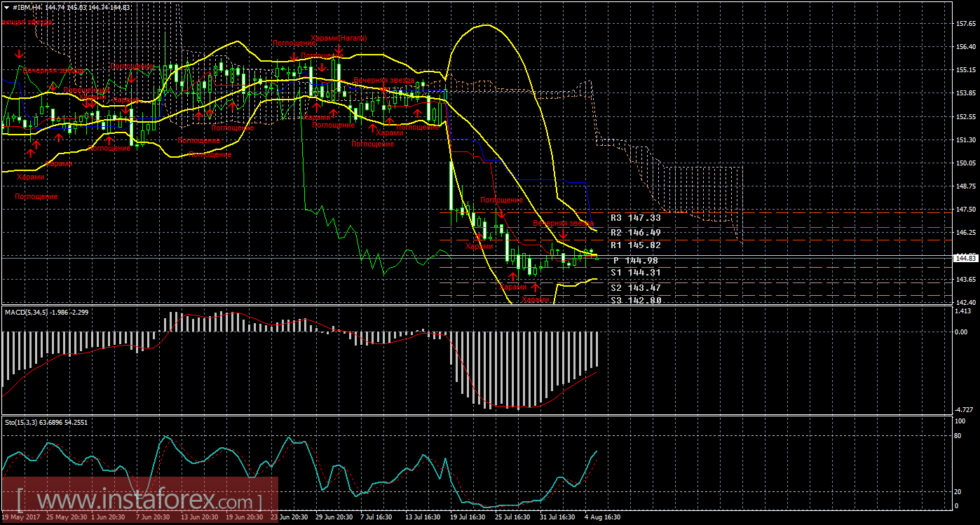
Task: Click the 151.30 price axis value
Action: coord(965,139)
